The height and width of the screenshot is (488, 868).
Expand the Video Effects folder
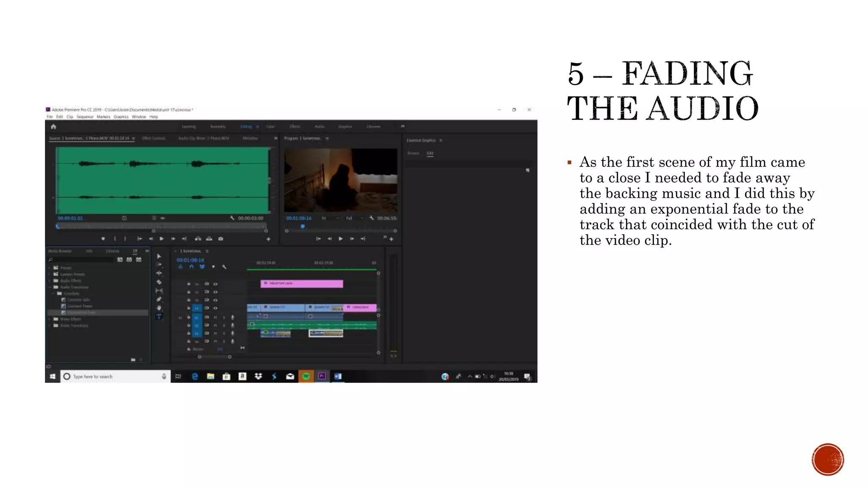(50, 319)
